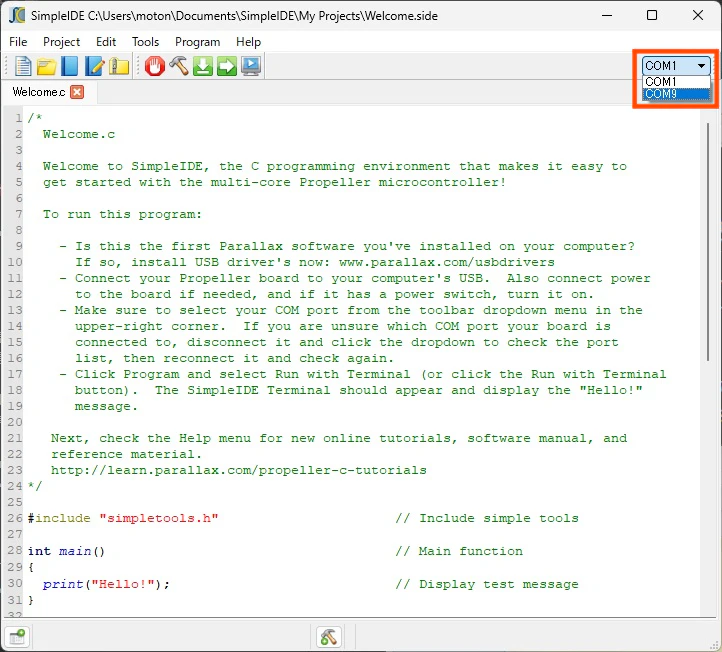Viewport: 722px width, 652px height.
Task: Open the Edit menu
Action: pyautogui.click(x=106, y=42)
